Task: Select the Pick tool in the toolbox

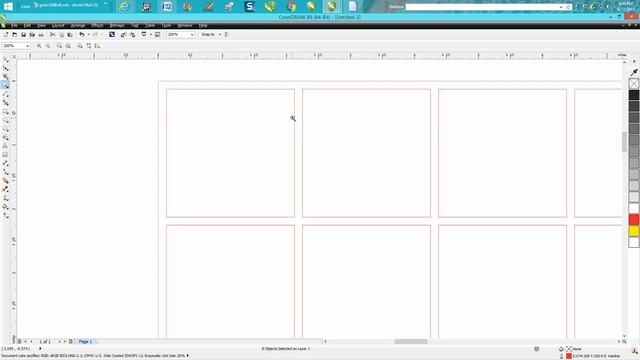Action: coord(5,60)
